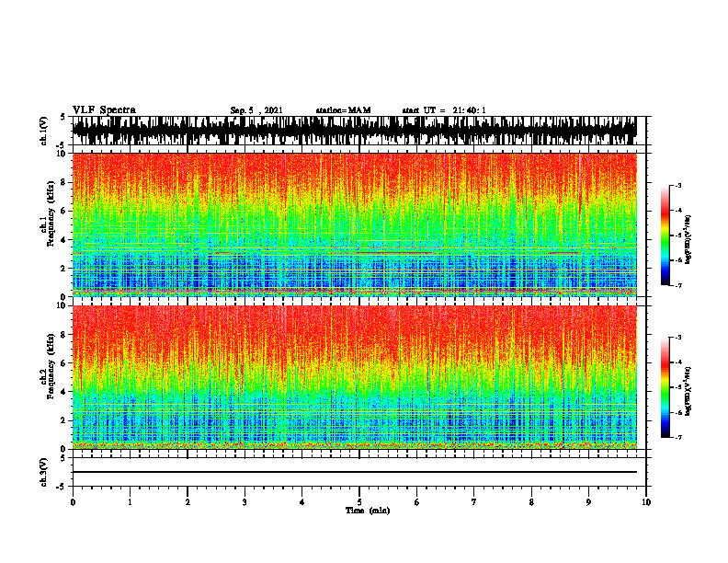Click time axis tick label "8"
This screenshot has height=563, width=728.
531,502
